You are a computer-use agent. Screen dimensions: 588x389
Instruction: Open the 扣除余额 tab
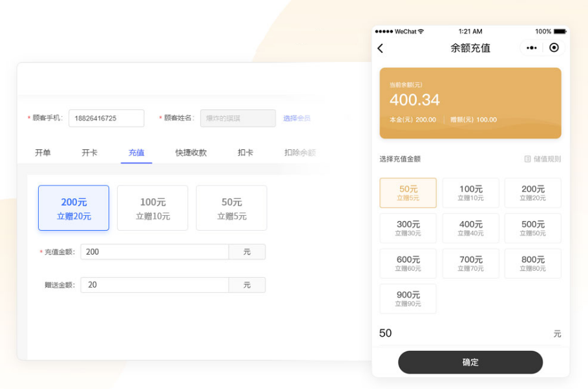[300, 152]
